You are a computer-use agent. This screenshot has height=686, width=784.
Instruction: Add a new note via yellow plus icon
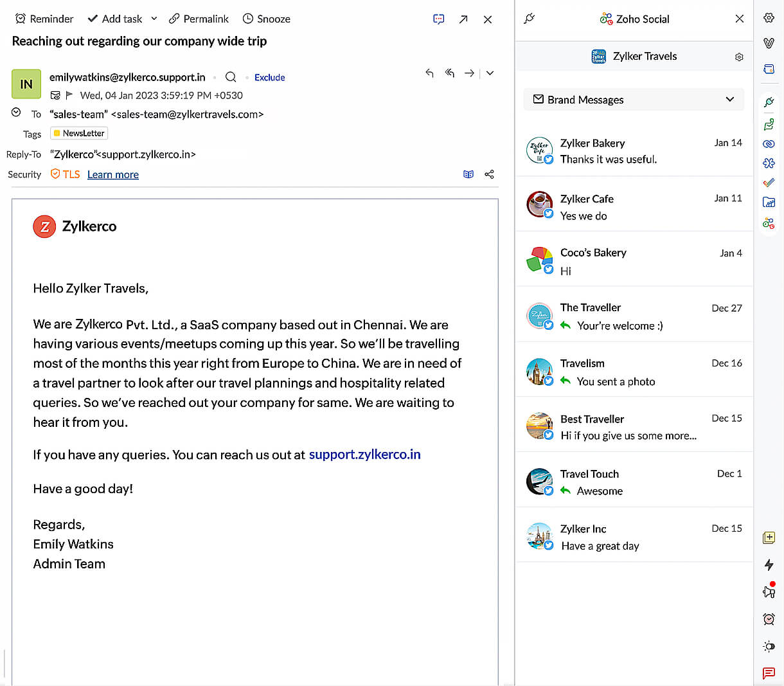[x=769, y=537]
